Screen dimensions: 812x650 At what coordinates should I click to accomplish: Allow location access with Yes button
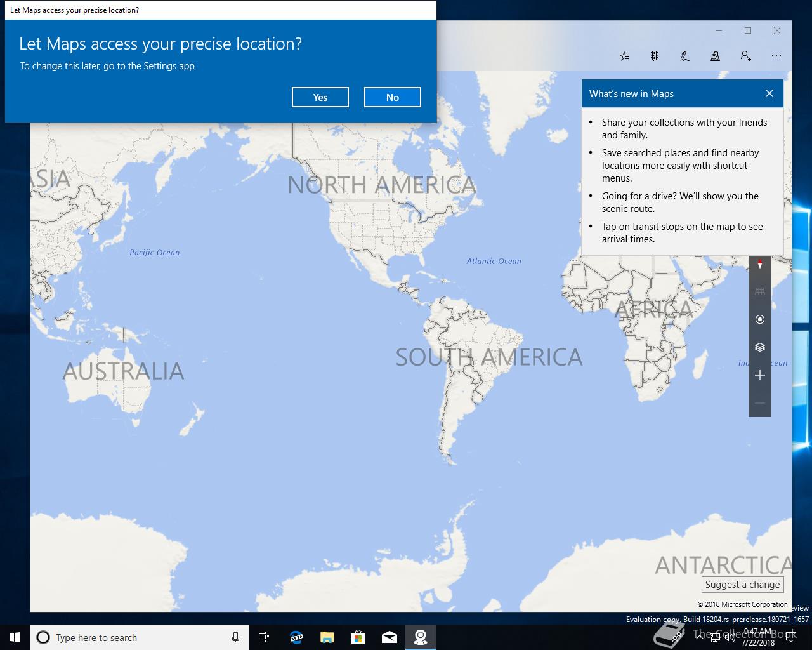[x=320, y=97]
